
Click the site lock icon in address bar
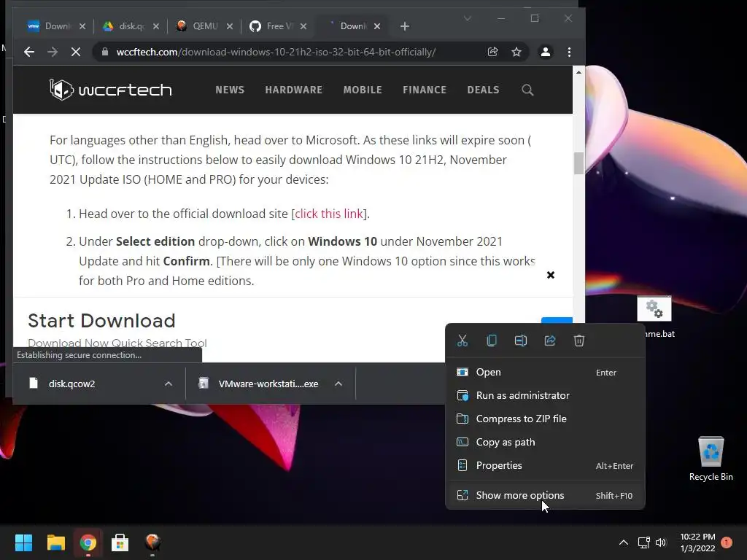[x=105, y=52]
